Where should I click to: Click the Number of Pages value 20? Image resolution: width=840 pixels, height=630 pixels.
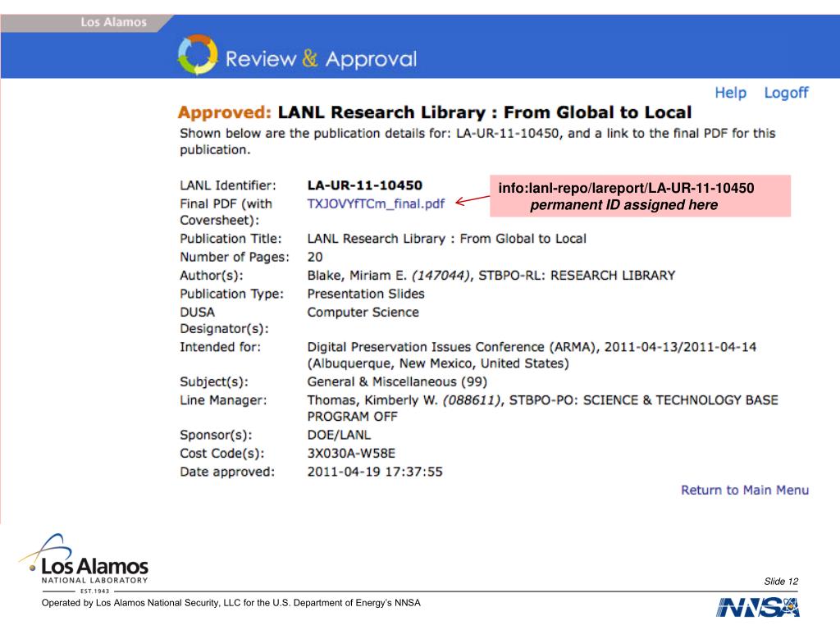[315, 257]
